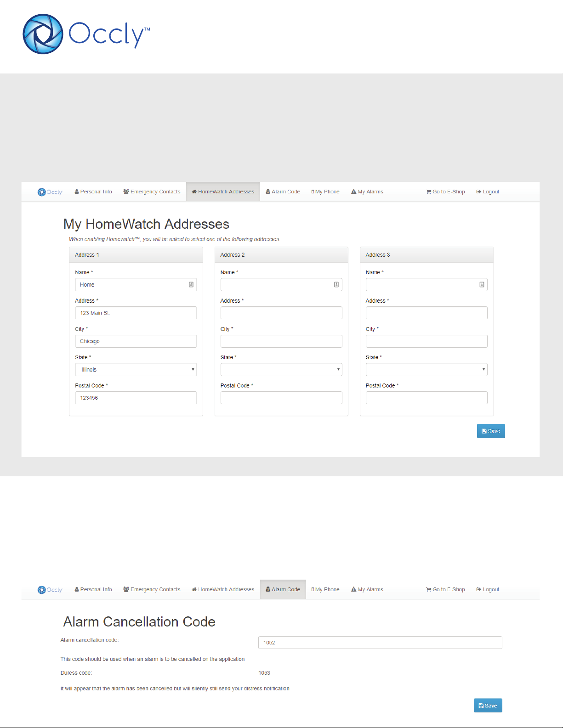Image resolution: width=563 pixels, height=728 pixels.
Task: Open Address 1 State dropdown showing Illinois
Action: tap(136, 370)
